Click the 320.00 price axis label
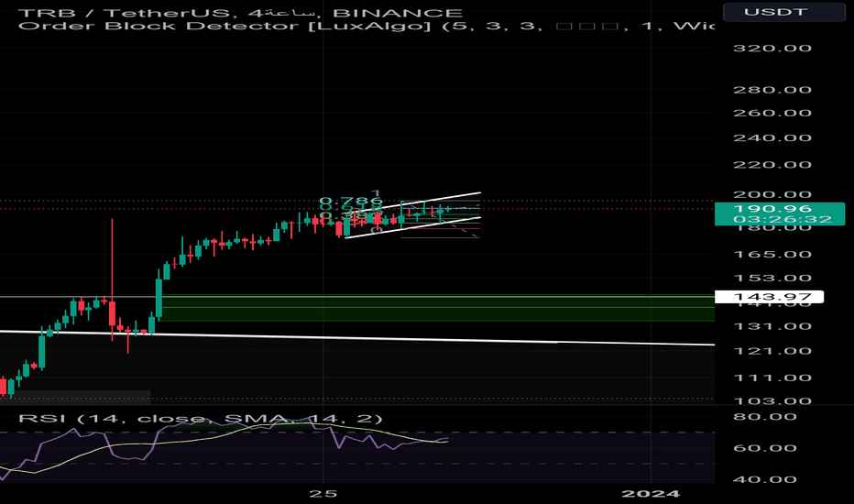The image size is (854, 504). [x=772, y=48]
